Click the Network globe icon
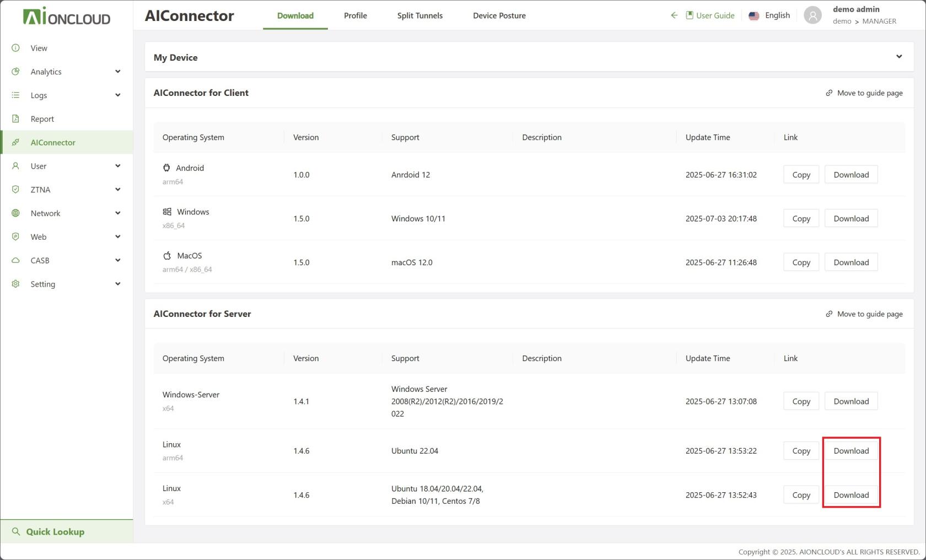This screenshot has width=926, height=560. [x=15, y=213]
